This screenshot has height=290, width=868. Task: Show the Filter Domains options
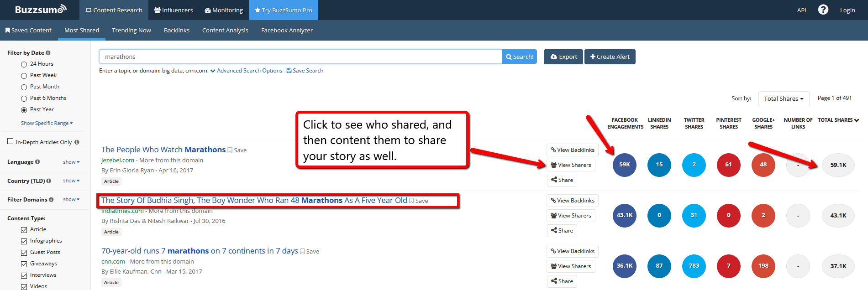(71, 200)
